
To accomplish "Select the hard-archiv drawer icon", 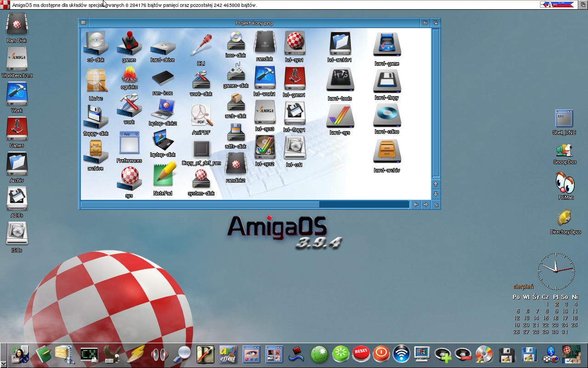I will [x=387, y=151].
